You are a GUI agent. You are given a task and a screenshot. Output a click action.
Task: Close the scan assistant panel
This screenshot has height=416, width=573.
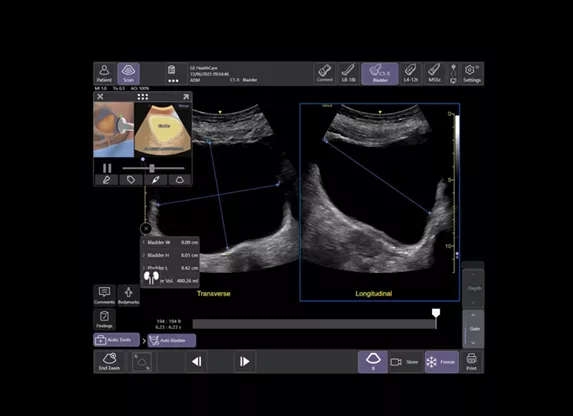point(100,97)
